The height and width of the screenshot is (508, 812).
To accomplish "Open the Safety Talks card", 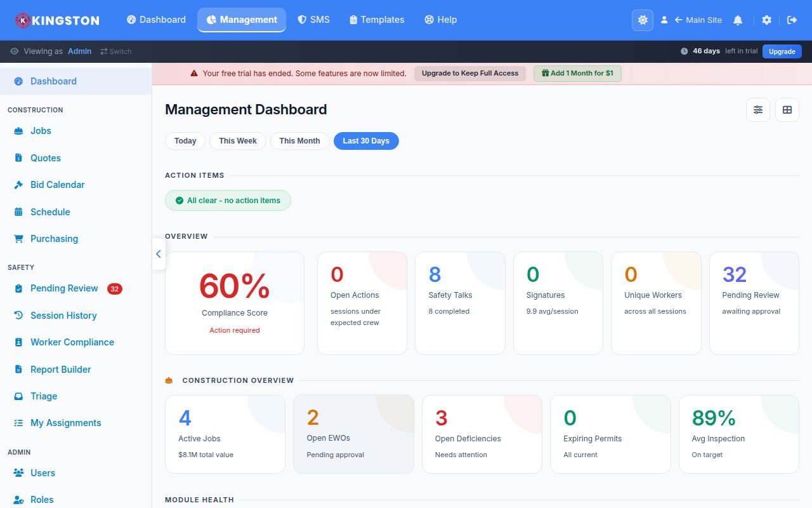I will point(460,303).
